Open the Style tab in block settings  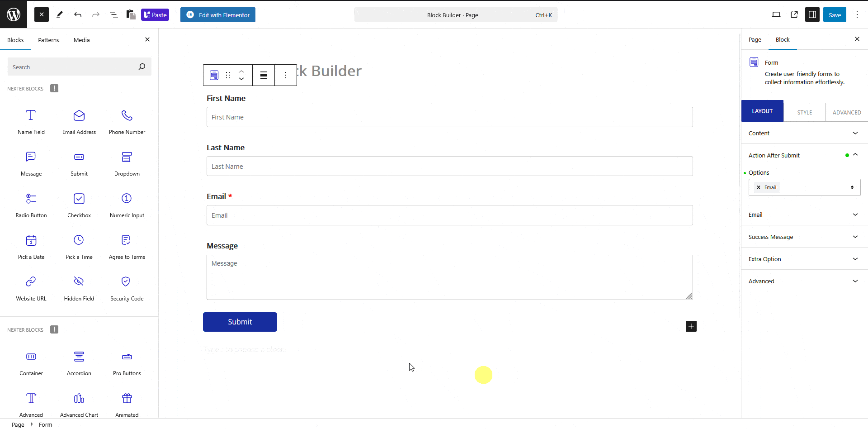coord(805,112)
